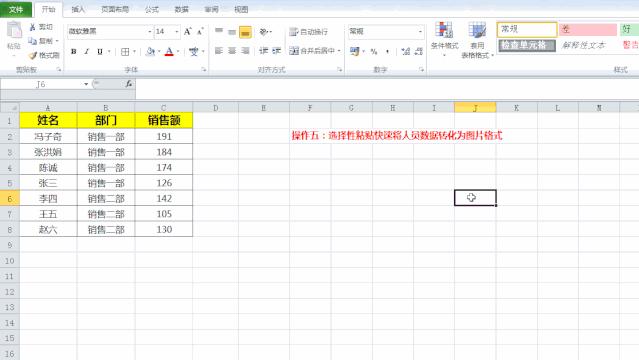Viewport: 639px width, 360px height.
Task: Open Format as Table (套用表格格式)
Action: 477,40
